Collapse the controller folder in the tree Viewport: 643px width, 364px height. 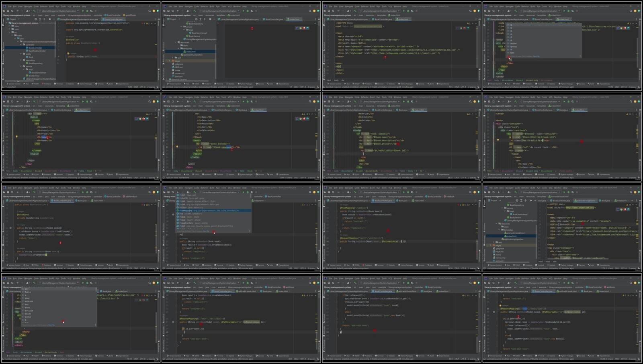(21, 45)
